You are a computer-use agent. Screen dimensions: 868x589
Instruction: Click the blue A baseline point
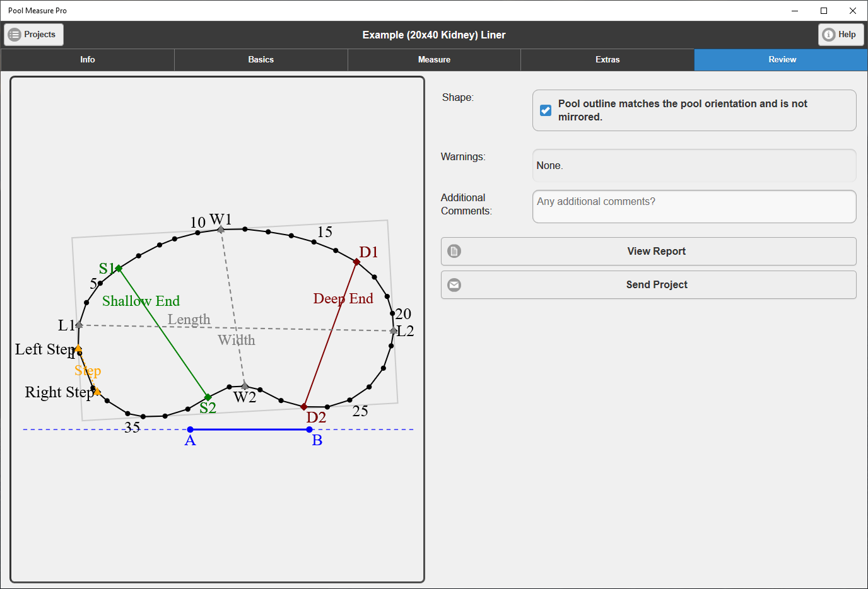coord(191,429)
